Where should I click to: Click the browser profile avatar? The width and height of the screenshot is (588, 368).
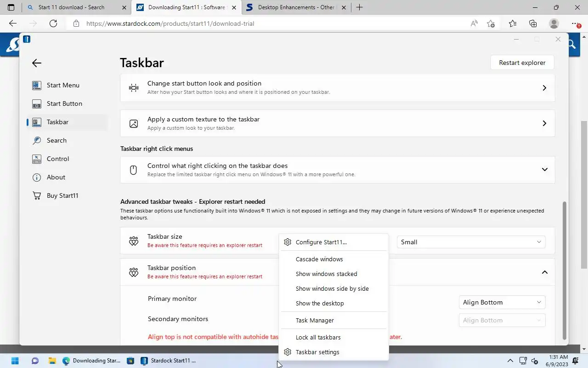tap(554, 23)
